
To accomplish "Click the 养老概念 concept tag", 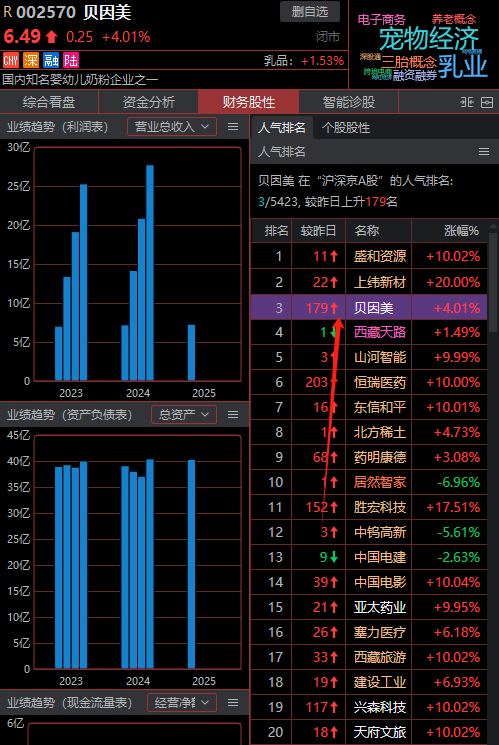I will coord(454,19).
